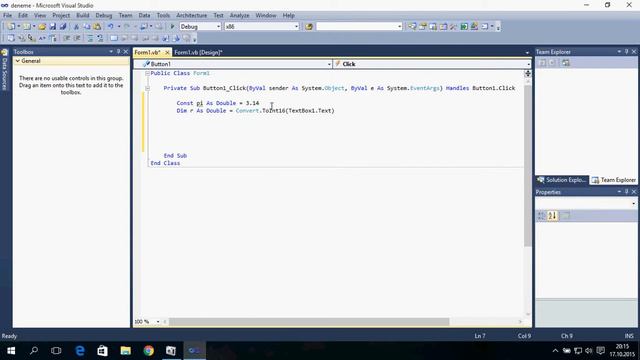Click the Paste clipboard icon

97,27
